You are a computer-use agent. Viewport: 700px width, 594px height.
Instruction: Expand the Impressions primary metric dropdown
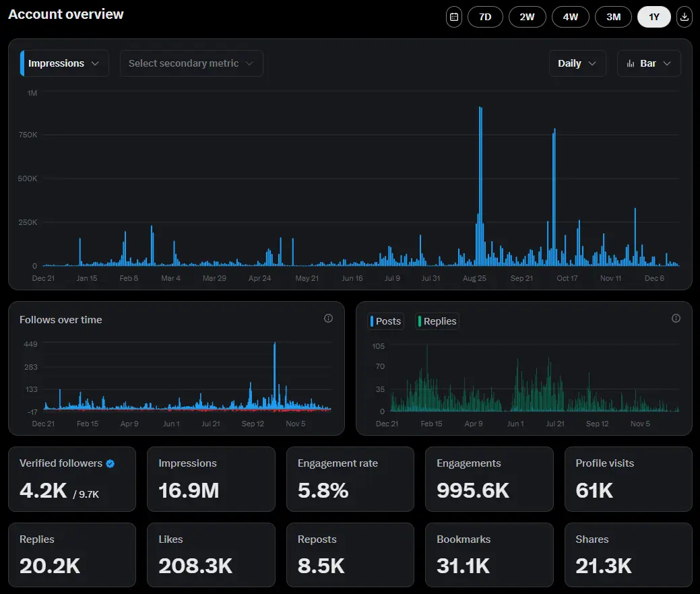(x=65, y=63)
